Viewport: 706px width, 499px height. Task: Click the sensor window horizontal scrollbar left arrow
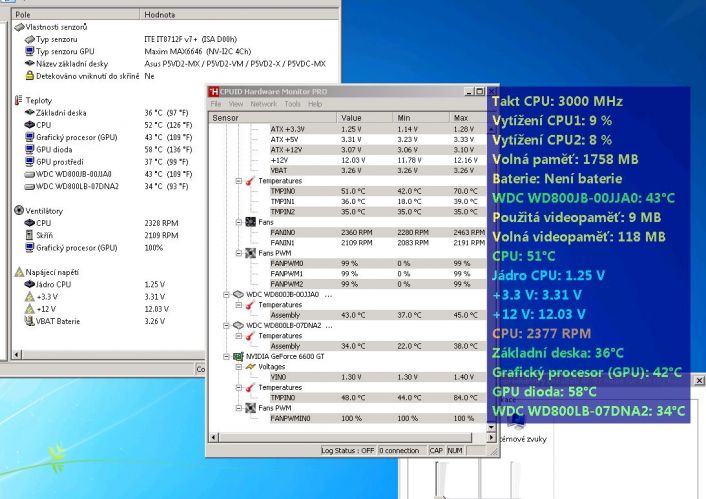coord(17,354)
